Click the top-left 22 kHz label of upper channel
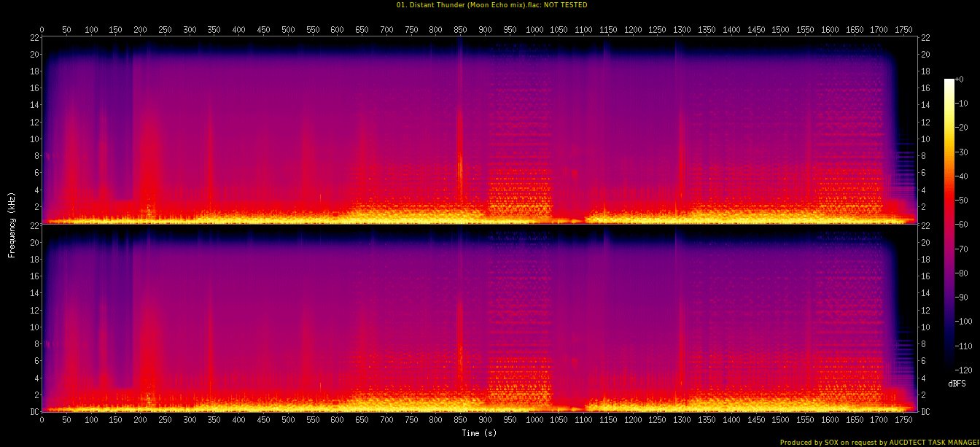980x447 pixels. tap(34, 37)
